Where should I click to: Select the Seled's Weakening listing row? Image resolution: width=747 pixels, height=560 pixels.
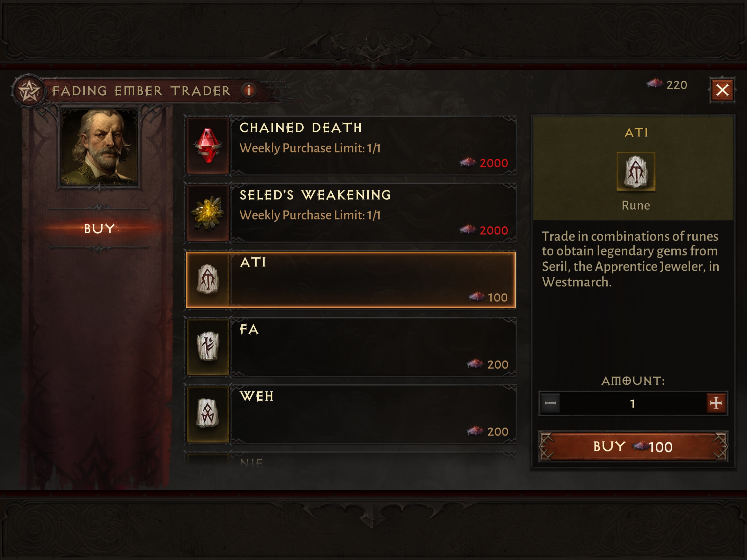[x=351, y=213]
